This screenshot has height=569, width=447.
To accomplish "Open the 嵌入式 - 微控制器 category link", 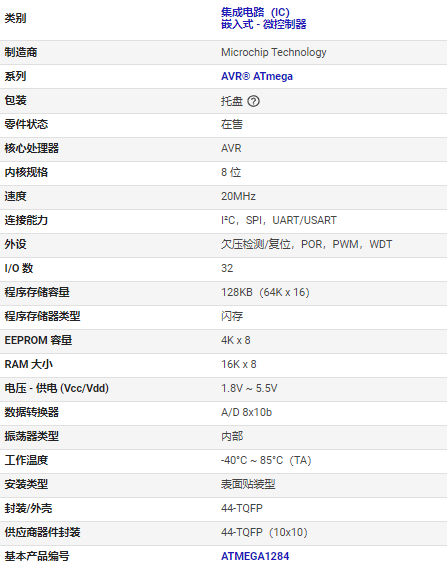I will [x=264, y=24].
